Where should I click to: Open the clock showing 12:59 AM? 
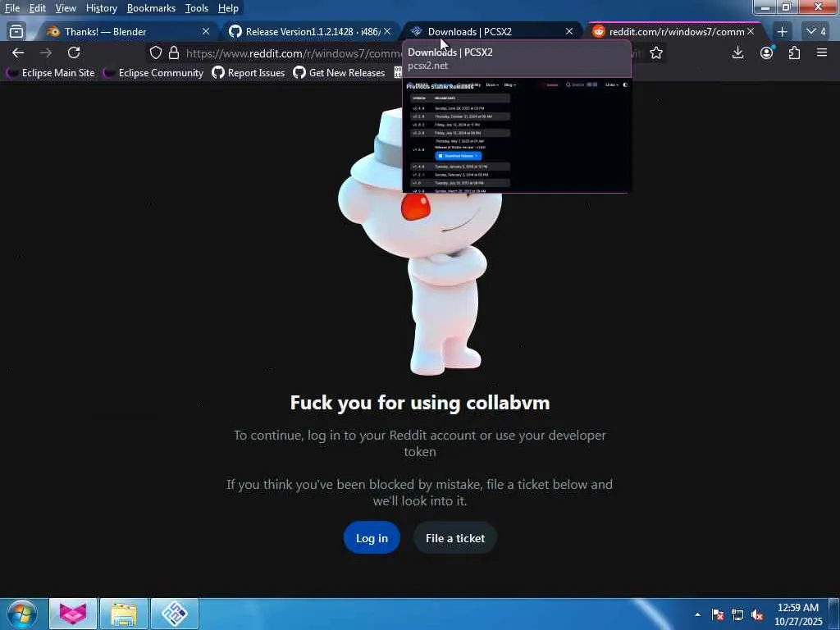tap(798, 614)
